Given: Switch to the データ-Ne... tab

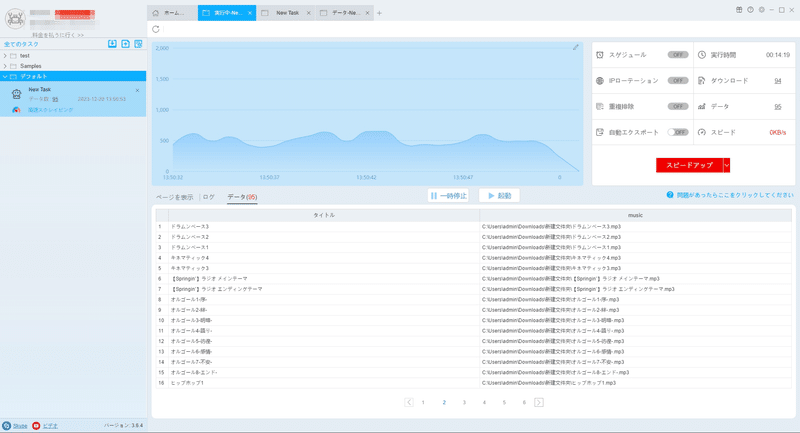Looking at the screenshot, I should click(x=345, y=13).
